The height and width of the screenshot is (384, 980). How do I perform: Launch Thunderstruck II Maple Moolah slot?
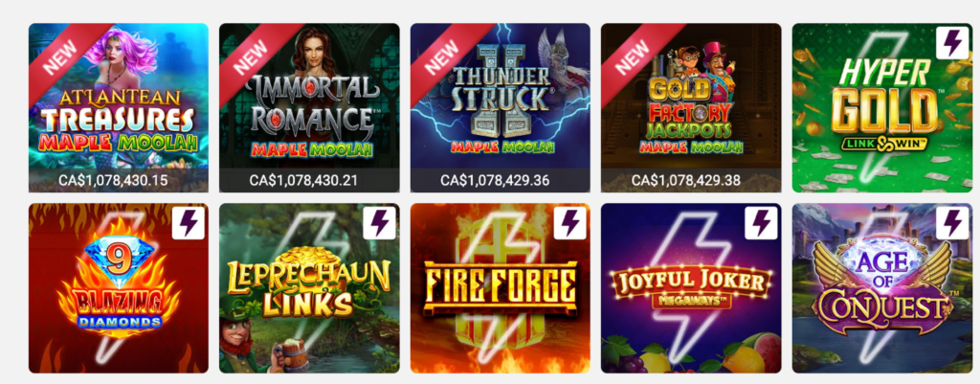tap(500, 107)
